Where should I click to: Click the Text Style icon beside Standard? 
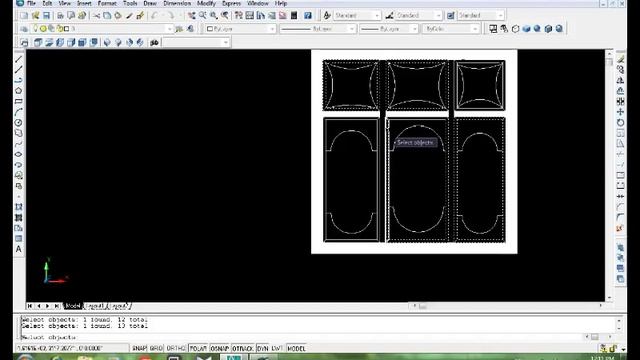pyautogui.click(x=327, y=16)
